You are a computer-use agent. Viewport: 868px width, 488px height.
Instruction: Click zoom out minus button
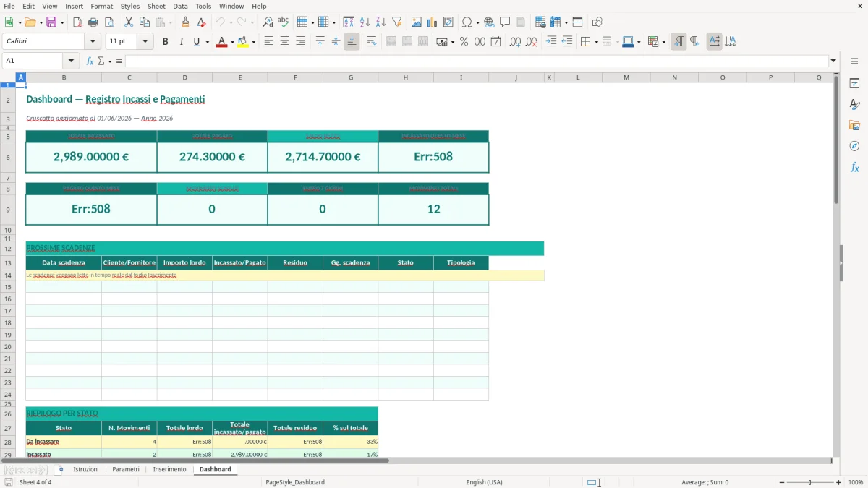click(x=782, y=482)
